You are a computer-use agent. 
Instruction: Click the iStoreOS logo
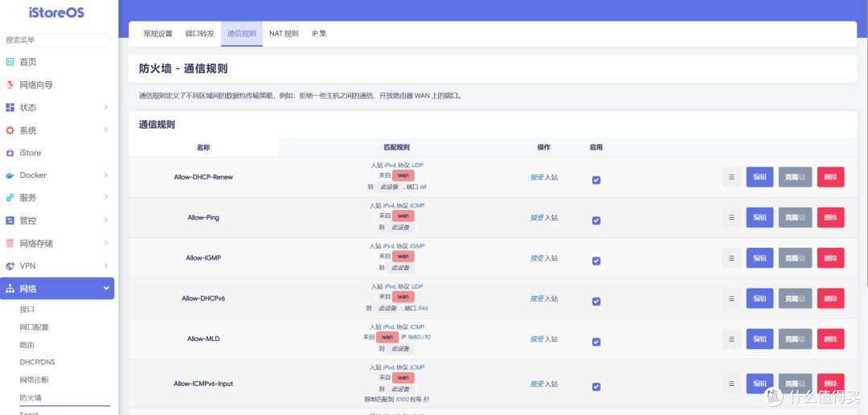pyautogui.click(x=56, y=12)
